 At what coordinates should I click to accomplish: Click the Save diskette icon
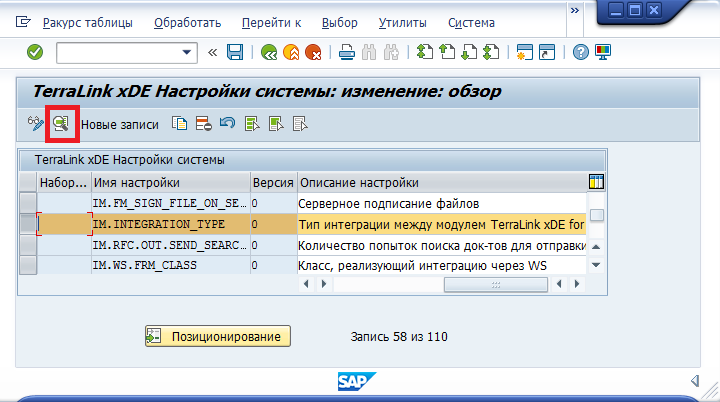tap(236, 52)
